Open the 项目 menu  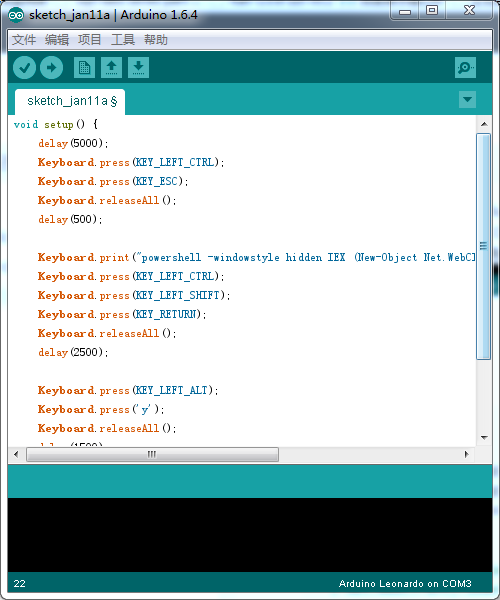(90, 40)
